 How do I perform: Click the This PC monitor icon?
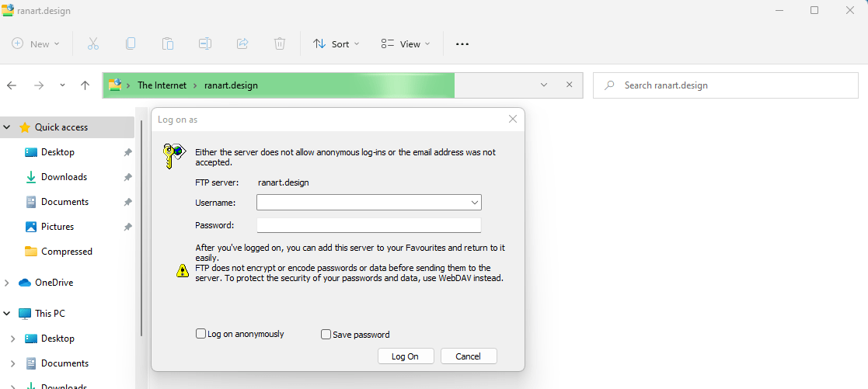[25, 314]
